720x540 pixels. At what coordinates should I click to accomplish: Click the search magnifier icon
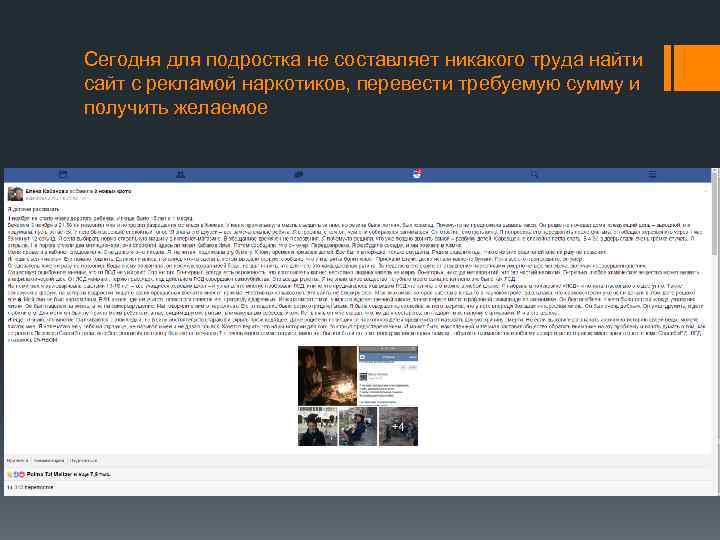coord(534,174)
